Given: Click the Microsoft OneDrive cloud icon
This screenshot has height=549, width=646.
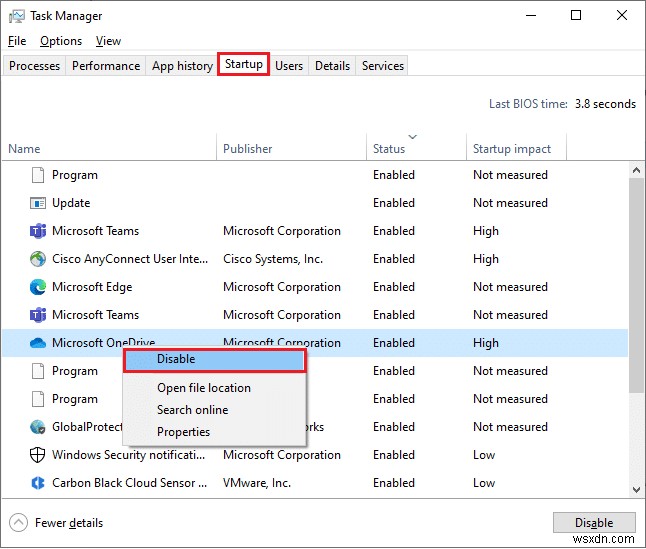Looking at the screenshot, I should [x=37, y=343].
